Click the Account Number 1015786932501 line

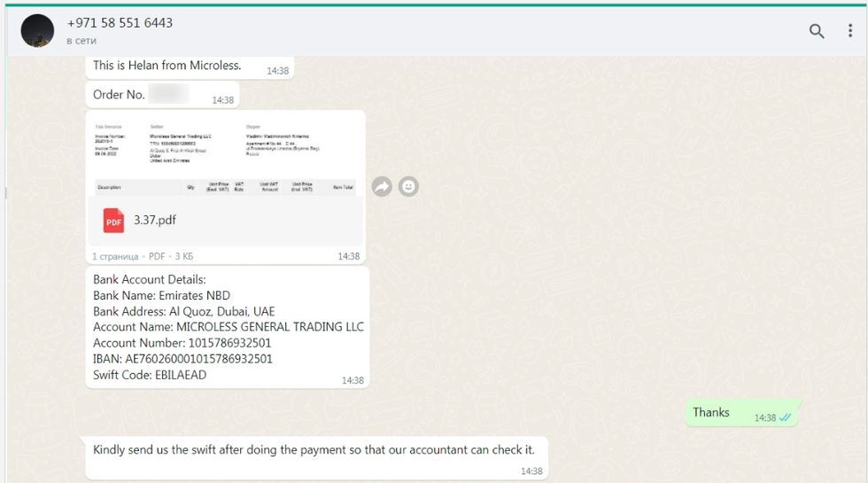[182, 343]
